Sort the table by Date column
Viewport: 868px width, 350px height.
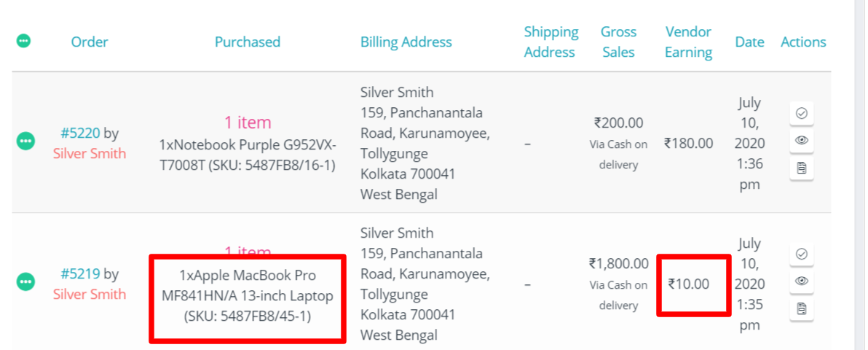tap(749, 42)
